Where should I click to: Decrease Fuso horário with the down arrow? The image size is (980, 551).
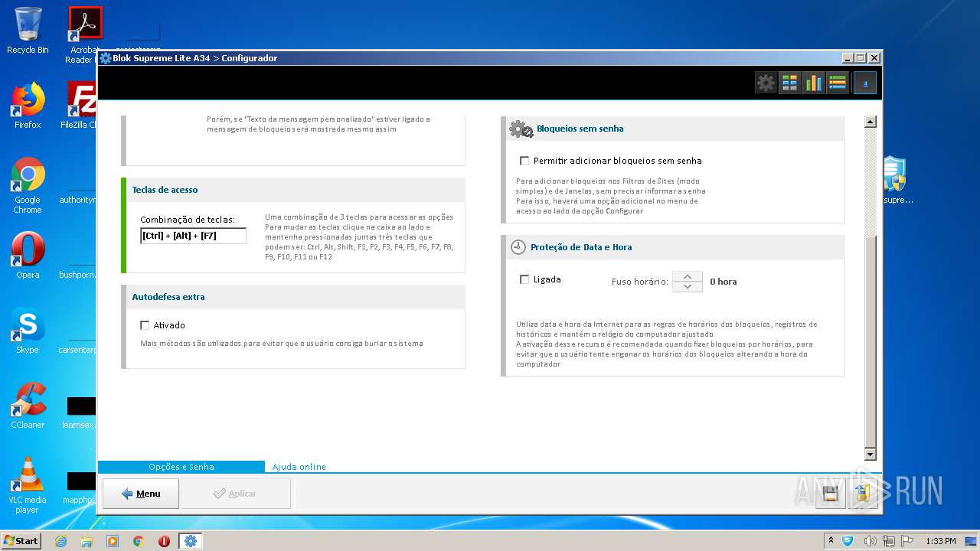[688, 286]
